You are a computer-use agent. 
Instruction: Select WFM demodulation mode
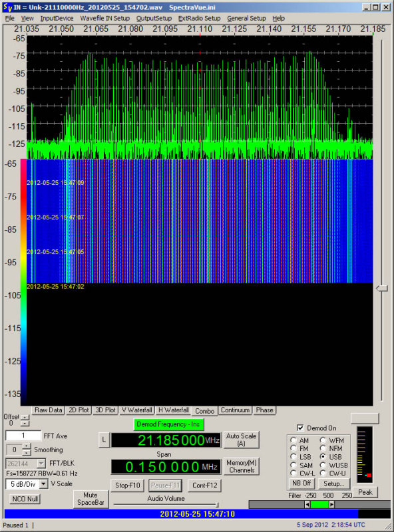(323, 440)
